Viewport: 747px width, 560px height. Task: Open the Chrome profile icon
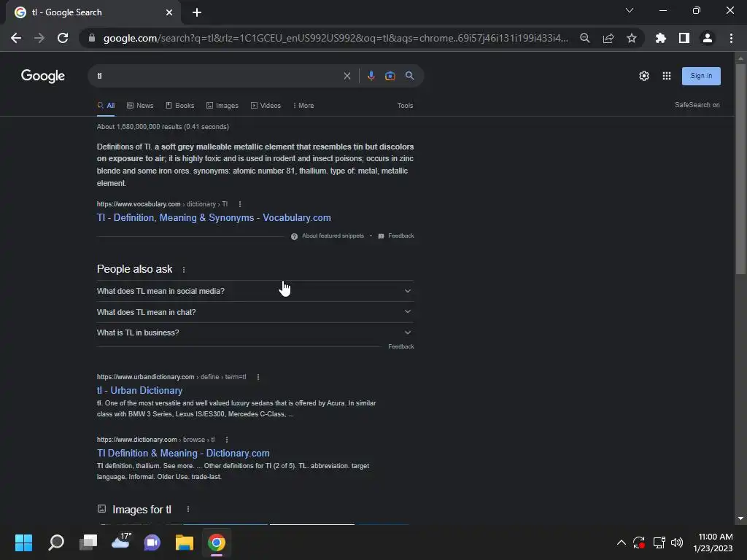tap(708, 38)
